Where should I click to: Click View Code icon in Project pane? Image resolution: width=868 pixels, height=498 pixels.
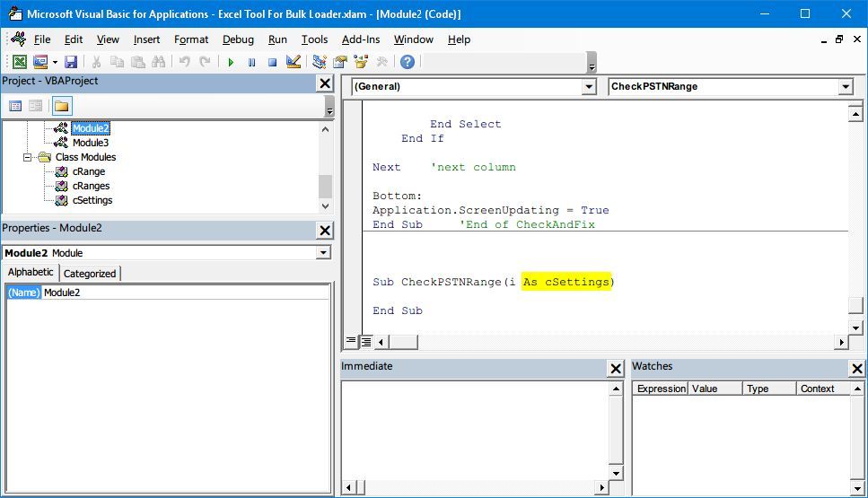(x=15, y=106)
